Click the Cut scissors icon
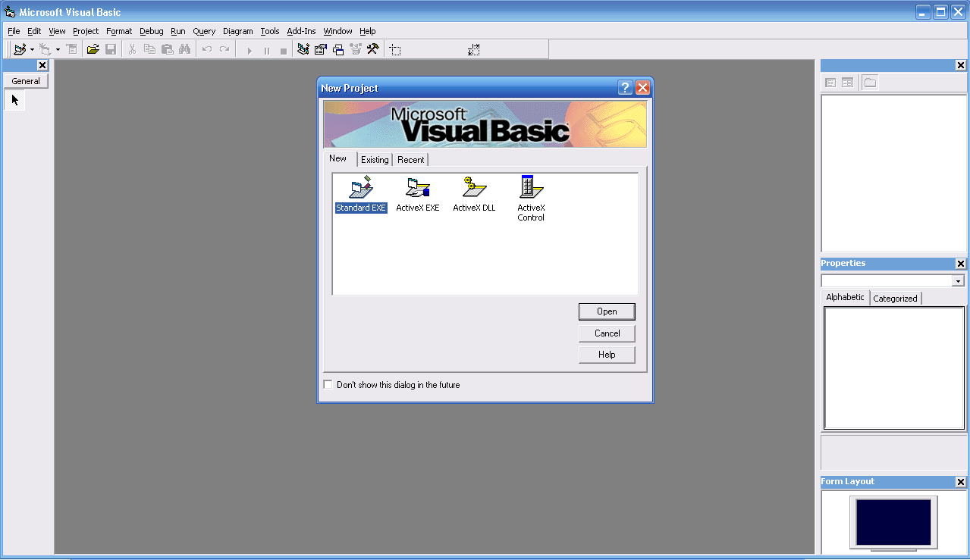Image resolution: width=970 pixels, height=560 pixels. 132,49
